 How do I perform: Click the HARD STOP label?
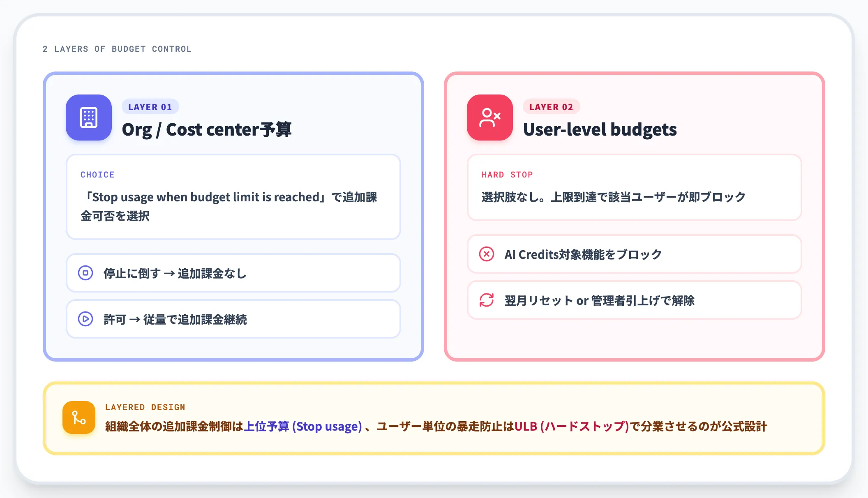507,175
